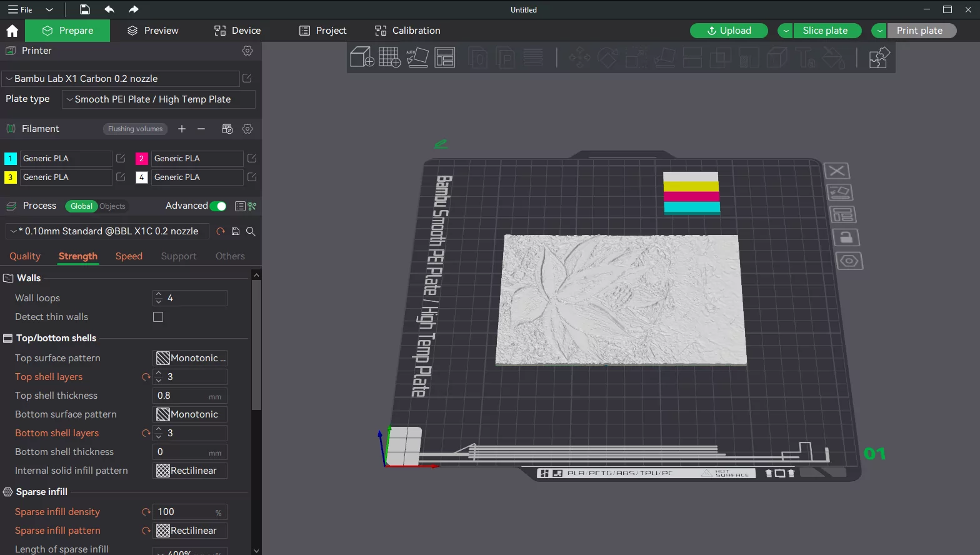Open the printer preset dropdown

(x=120, y=79)
